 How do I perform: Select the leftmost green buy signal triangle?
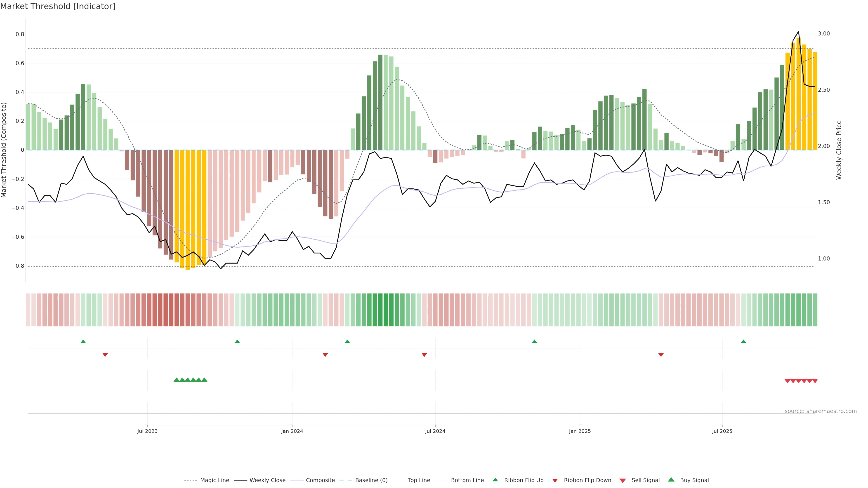[176, 380]
